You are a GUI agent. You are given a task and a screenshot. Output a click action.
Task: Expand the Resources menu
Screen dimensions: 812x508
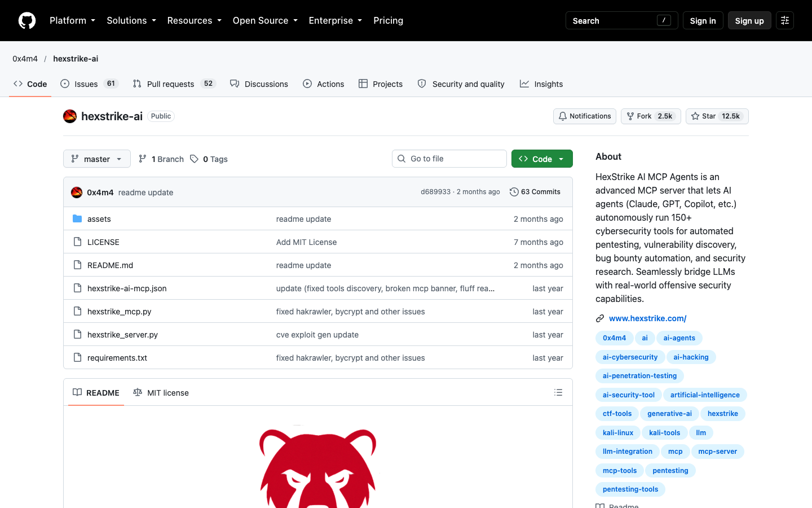pyautogui.click(x=194, y=20)
